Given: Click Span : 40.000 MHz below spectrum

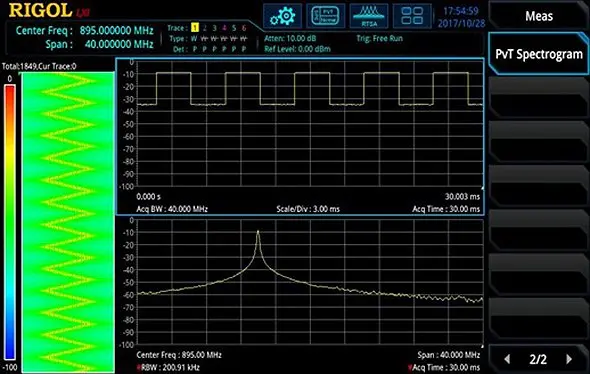Looking at the screenshot, I should 449,355.
